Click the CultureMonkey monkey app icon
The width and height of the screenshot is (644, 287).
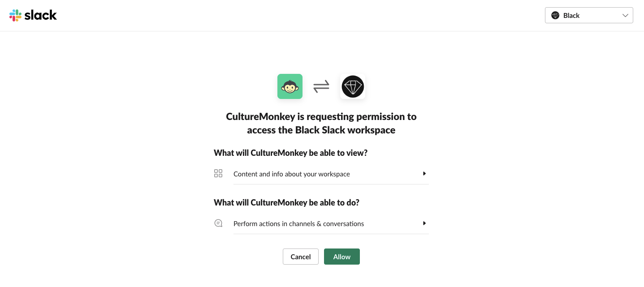[290, 86]
